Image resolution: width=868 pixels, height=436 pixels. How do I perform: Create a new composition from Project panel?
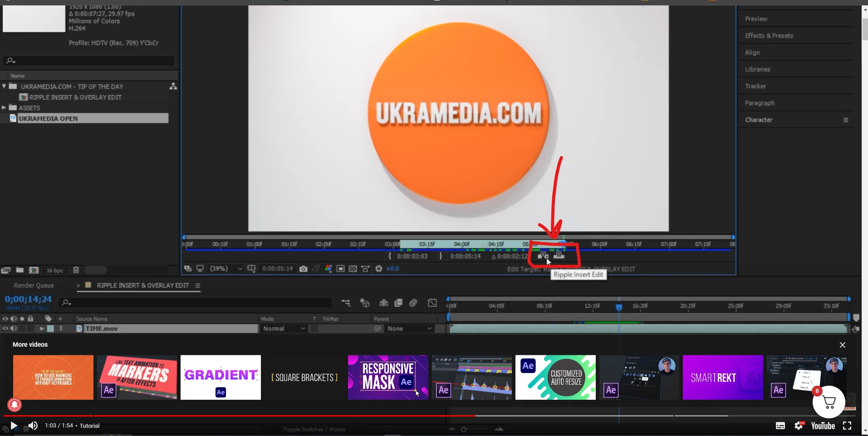(34, 270)
